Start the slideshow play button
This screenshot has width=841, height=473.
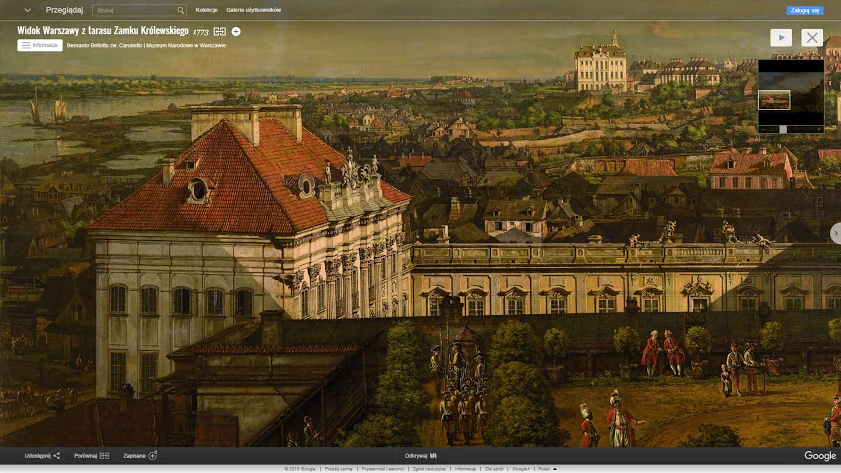(781, 38)
